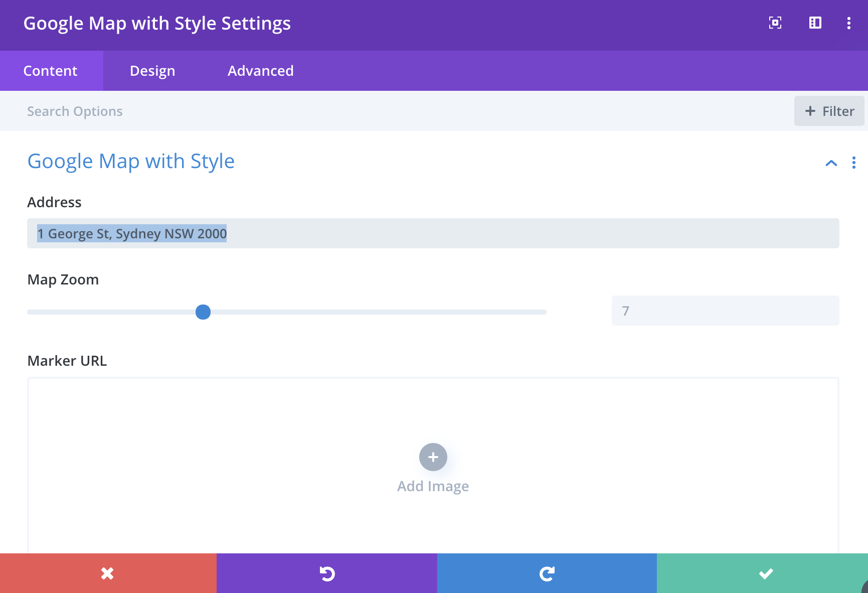Screen dimensions: 868x593
Task: Undo the last change
Action: click(326, 573)
